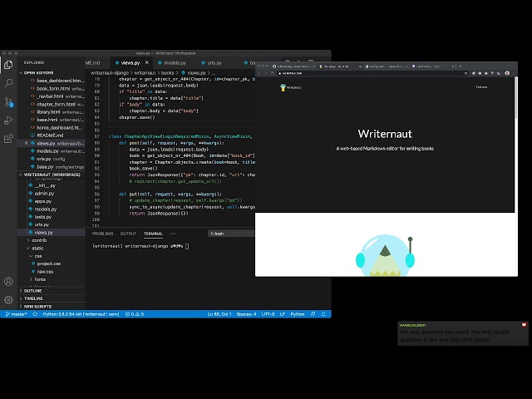Viewport: 532px width, 399px height.
Task: Collapse the css folder
Action: click(x=31, y=256)
